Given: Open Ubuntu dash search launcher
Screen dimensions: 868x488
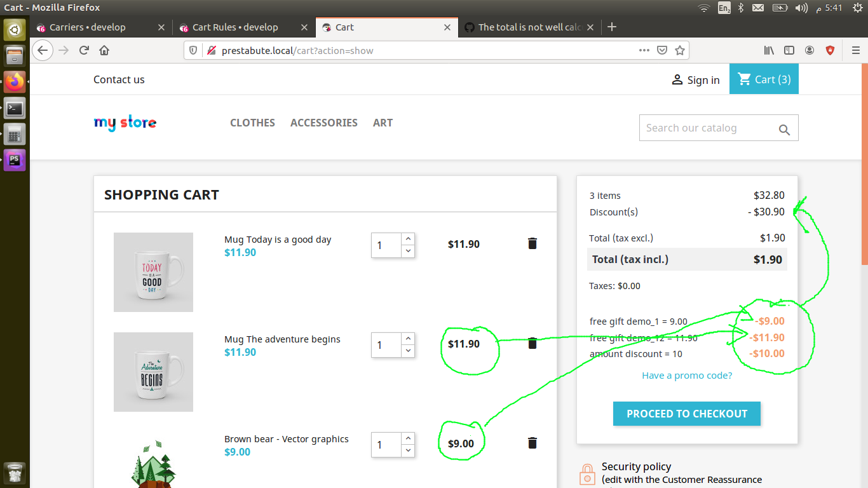Looking at the screenshot, I should 15,29.
